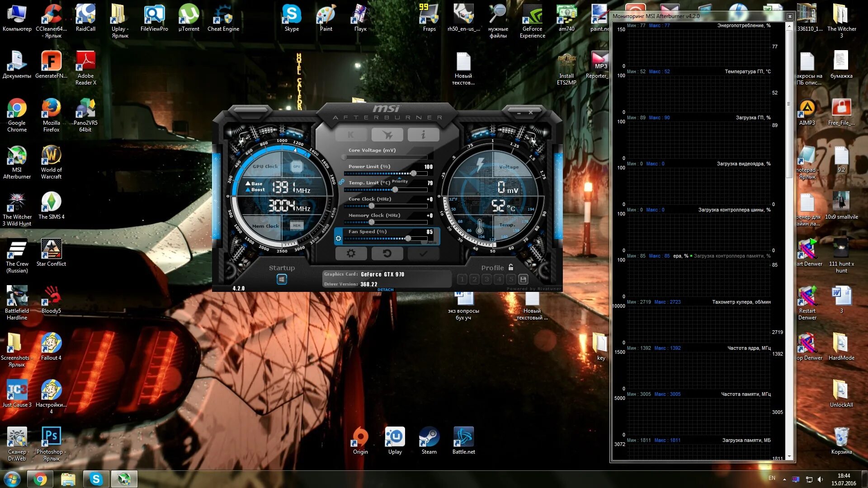
Task: Reset overclock settings with circular arrow icon
Action: pos(387,253)
